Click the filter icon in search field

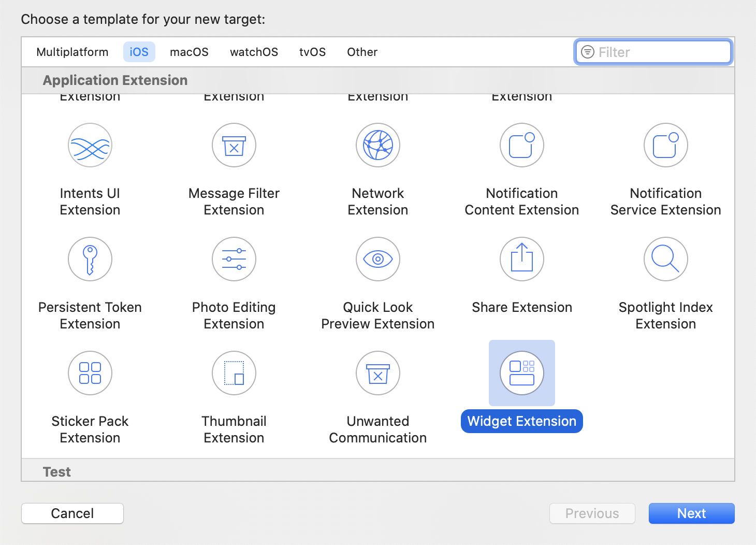tap(588, 52)
